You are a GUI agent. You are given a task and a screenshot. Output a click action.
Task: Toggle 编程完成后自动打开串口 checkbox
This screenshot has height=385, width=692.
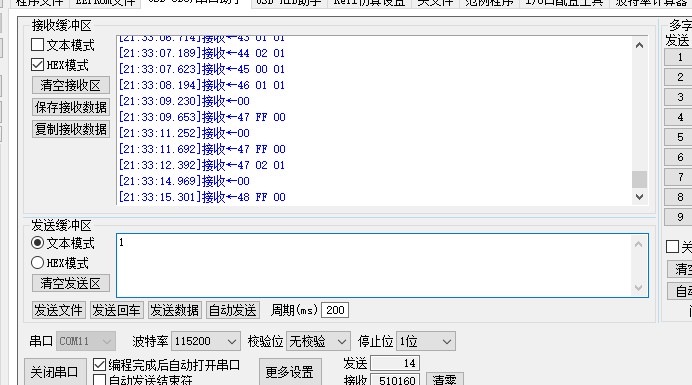[100, 365]
